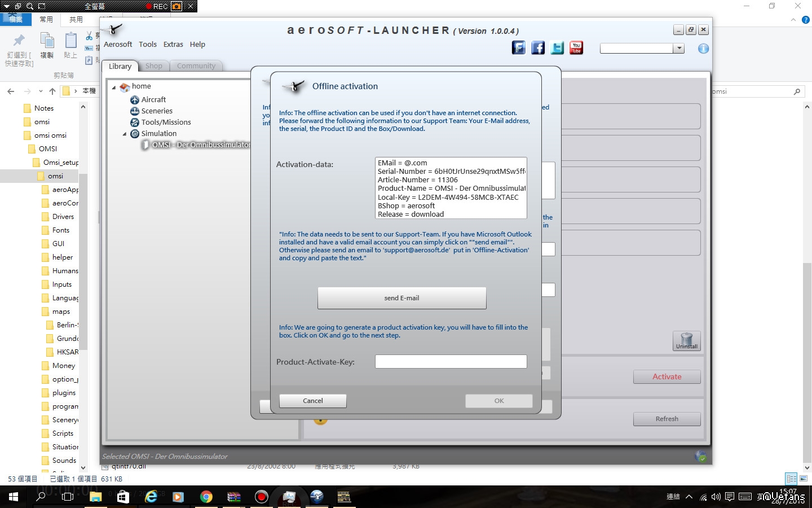Open the Extras menu
This screenshot has width=812, height=508.
coord(173,44)
